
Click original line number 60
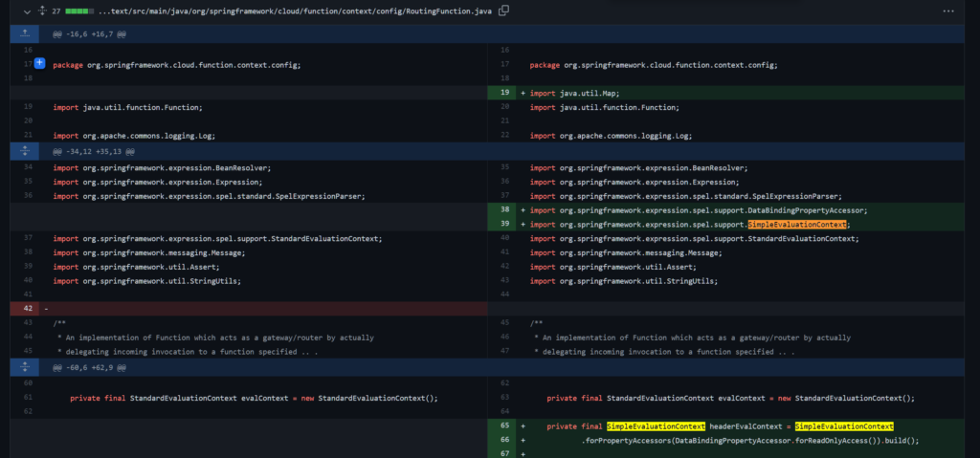[28, 383]
